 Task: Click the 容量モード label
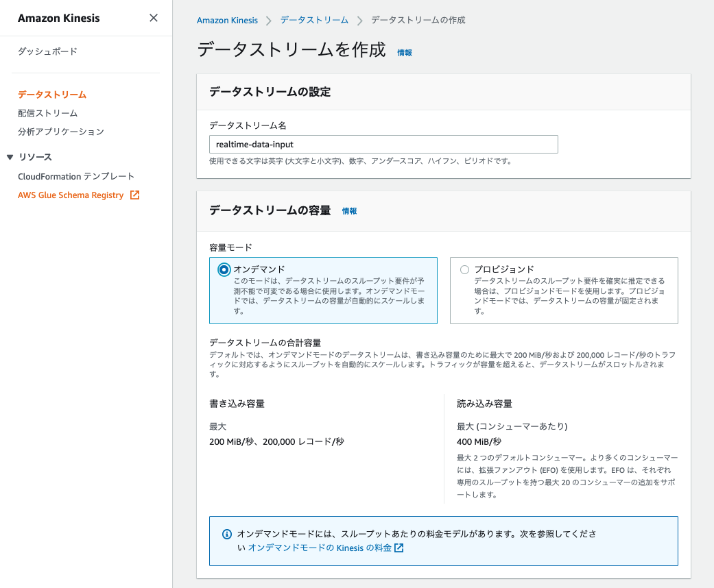(230, 247)
